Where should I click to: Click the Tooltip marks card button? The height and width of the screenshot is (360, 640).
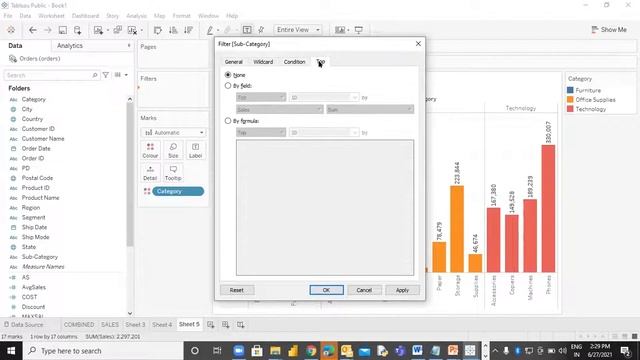pyautogui.click(x=173, y=173)
